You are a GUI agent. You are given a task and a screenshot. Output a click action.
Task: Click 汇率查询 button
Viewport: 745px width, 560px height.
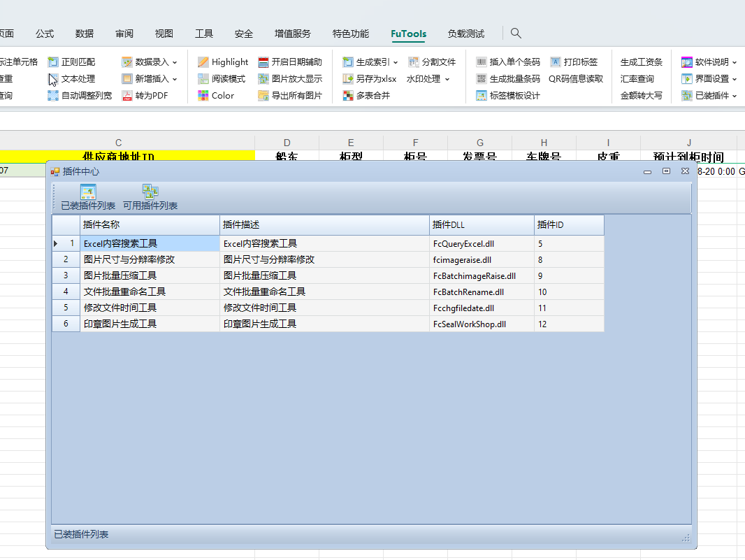coord(637,79)
